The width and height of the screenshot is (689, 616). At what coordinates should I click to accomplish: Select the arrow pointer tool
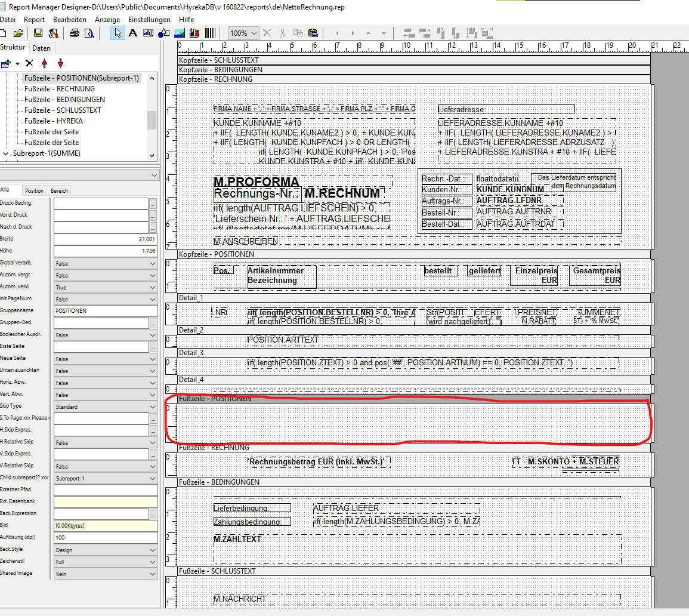(118, 33)
